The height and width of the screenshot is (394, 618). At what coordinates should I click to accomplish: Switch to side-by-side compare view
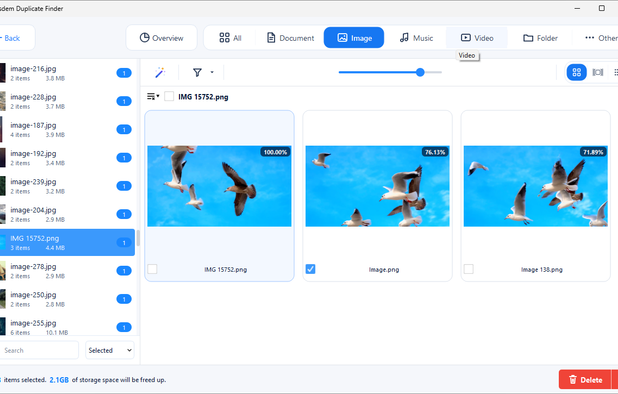(x=598, y=72)
